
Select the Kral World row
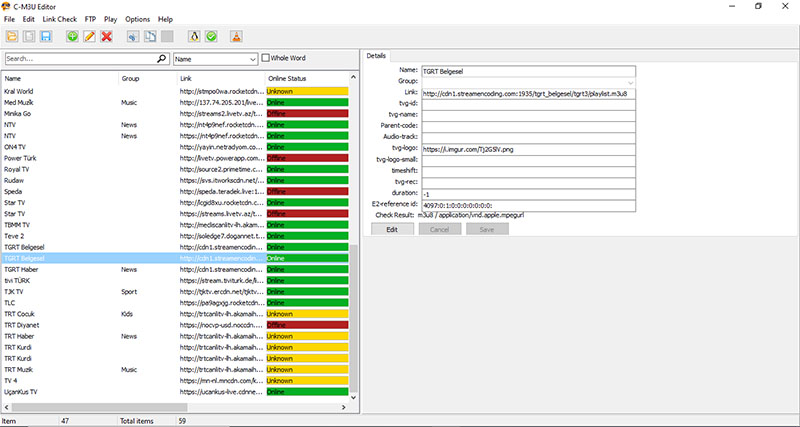176,91
